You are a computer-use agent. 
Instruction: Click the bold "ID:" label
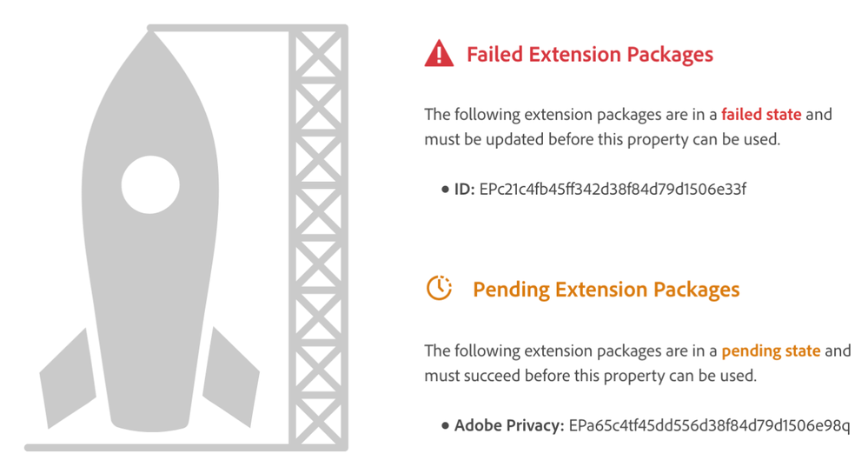point(465,190)
